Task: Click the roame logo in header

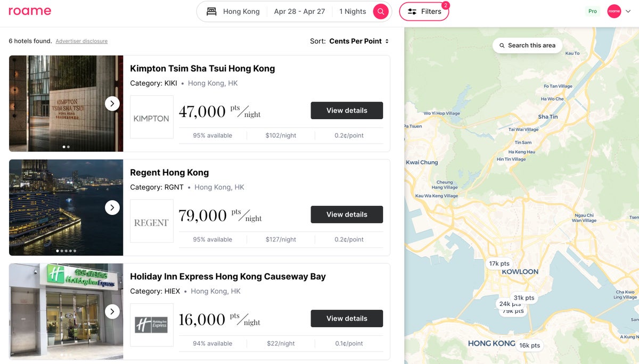Action: 30,11
